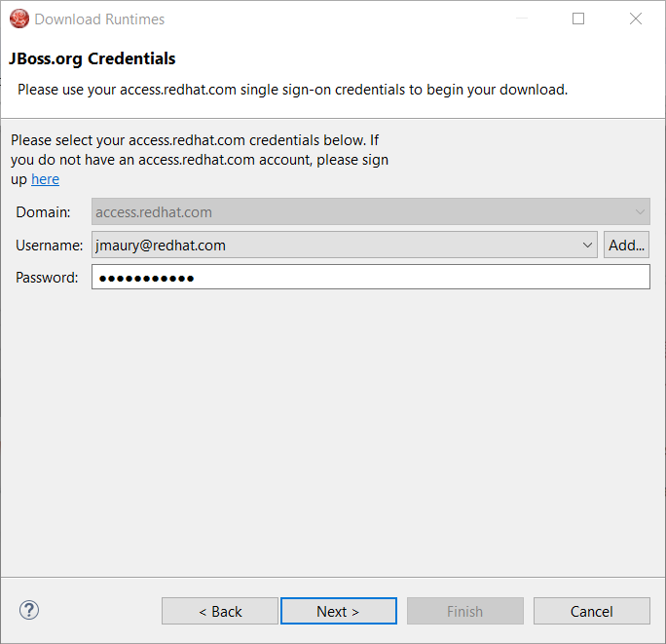Proceed by clicking Next button
Screen dimensions: 666x644
[x=338, y=611]
